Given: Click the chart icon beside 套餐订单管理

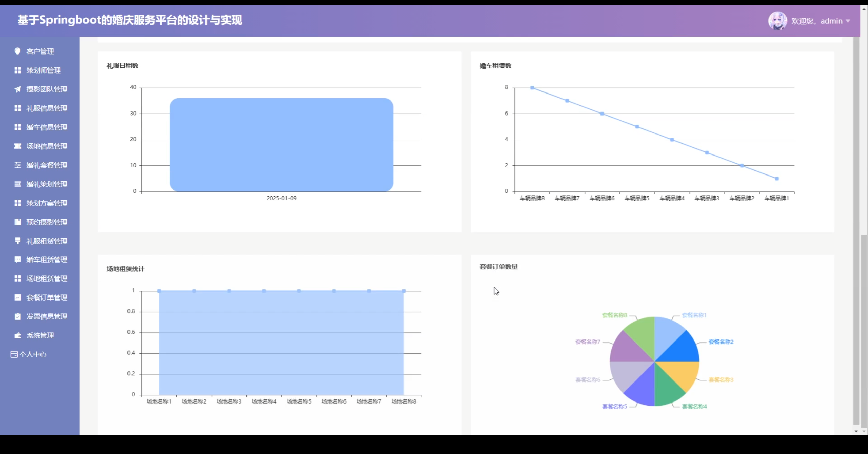Looking at the screenshot, I should coord(17,297).
